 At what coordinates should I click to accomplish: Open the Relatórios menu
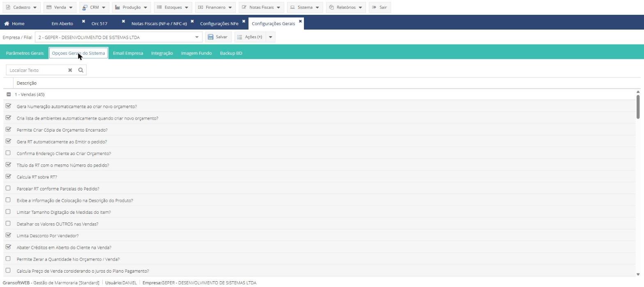click(x=346, y=7)
